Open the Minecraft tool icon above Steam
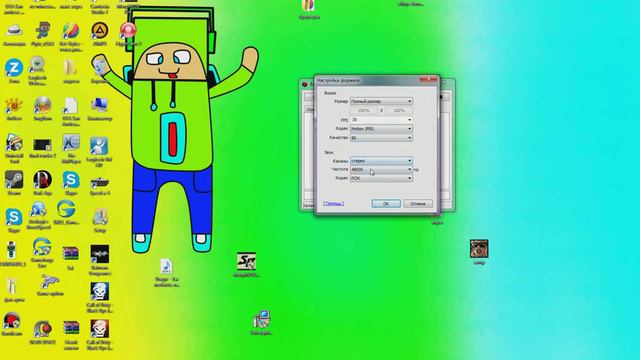This screenshot has height=360, width=640. 14,143
